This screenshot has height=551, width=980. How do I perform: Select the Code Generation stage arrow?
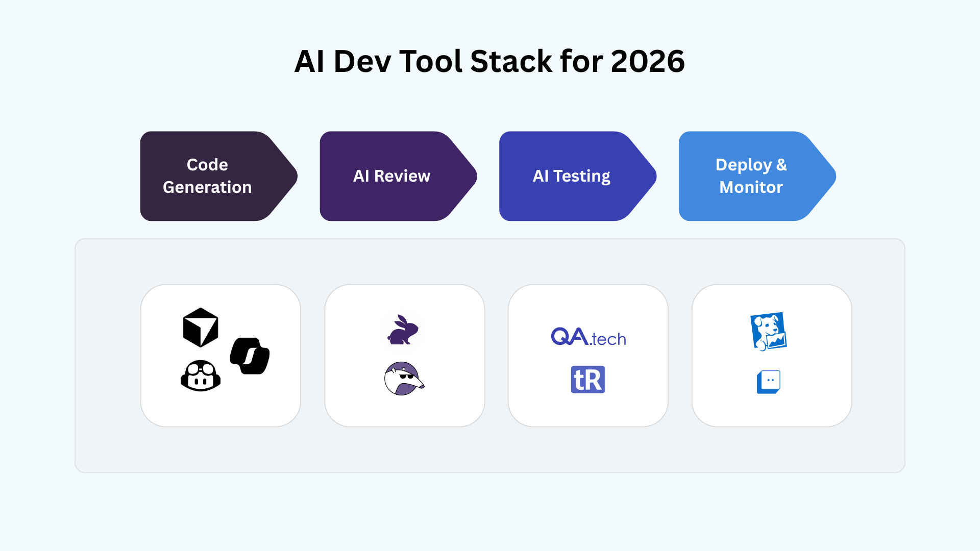[x=219, y=176]
